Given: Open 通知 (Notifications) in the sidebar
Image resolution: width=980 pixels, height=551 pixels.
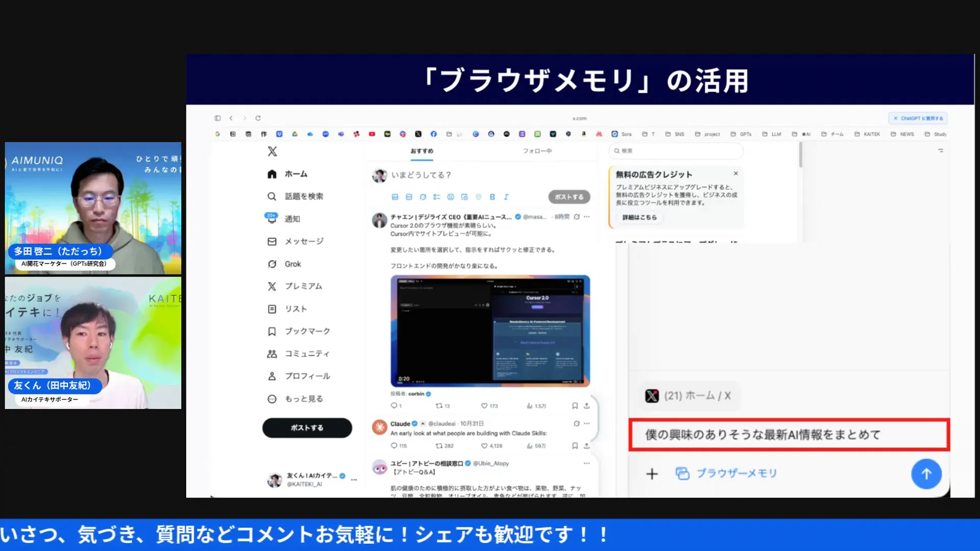Looking at the screenshot, I should tap(292, 219).
